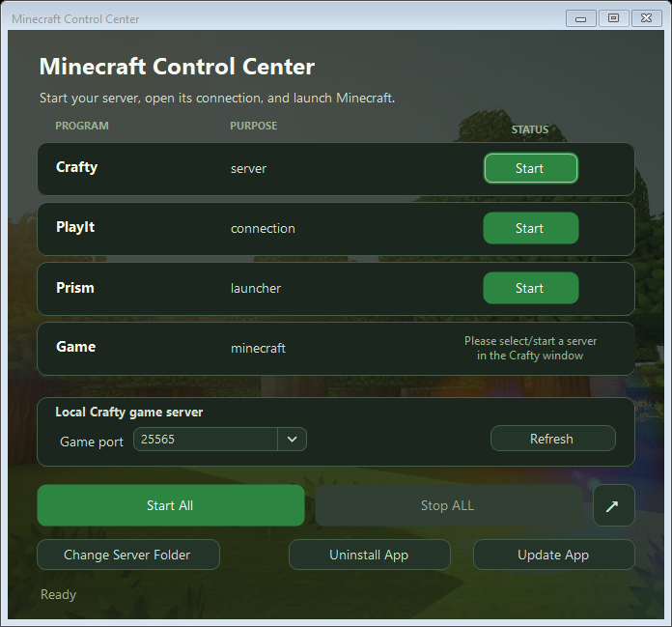Select the PlayIt program name

point(75,227)
